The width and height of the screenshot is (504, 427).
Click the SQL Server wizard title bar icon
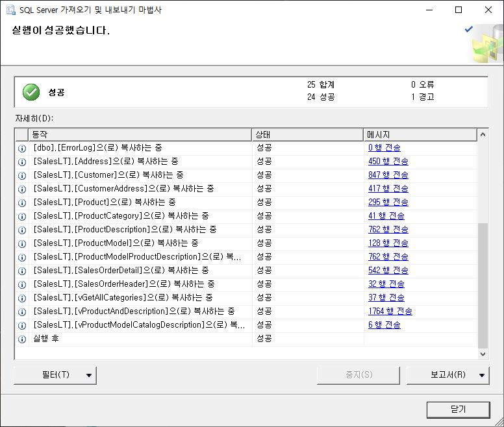point(10,10)
